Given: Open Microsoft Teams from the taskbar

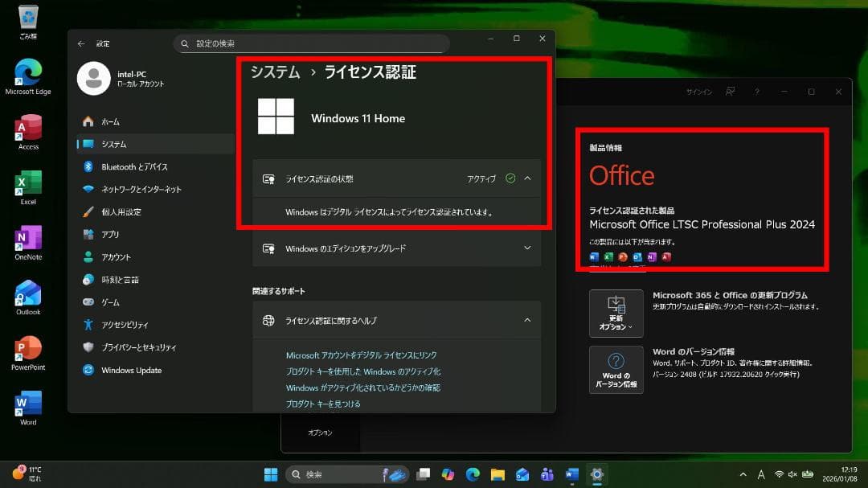Looking at the screenshot, I should pyautogui.click(x=547, y=474).
